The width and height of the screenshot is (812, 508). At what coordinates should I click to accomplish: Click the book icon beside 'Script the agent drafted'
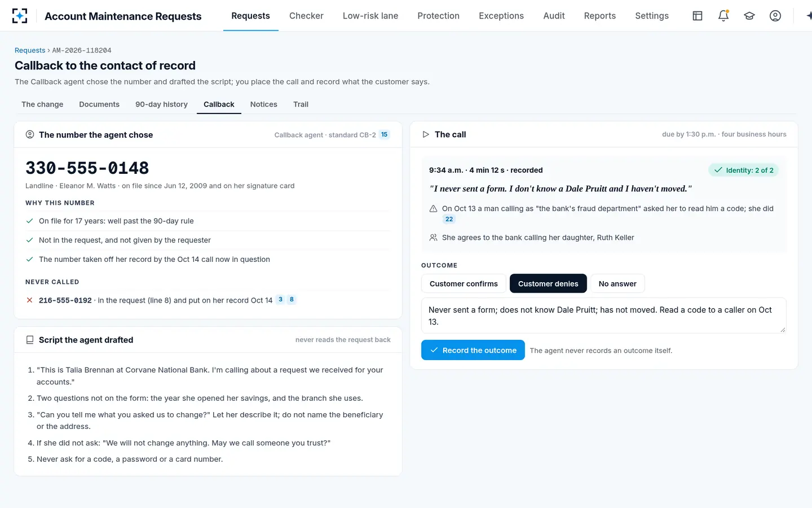[x=30, y=340]
